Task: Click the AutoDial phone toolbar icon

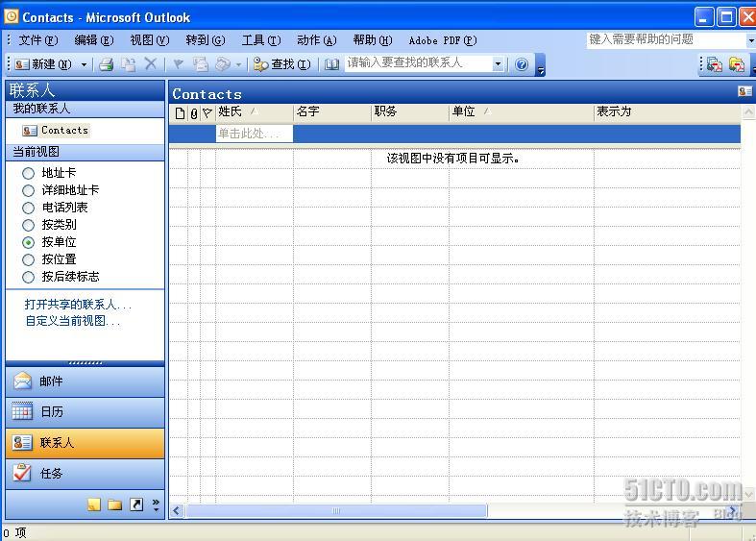Action: (x=223, y=64)
